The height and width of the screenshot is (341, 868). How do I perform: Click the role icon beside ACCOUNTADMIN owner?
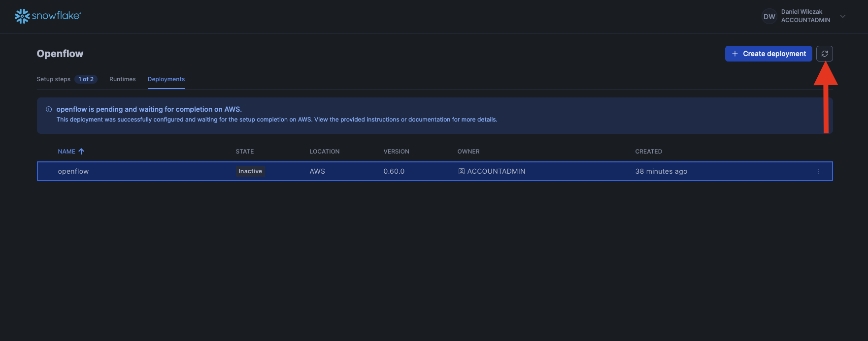tap(462, 171)
